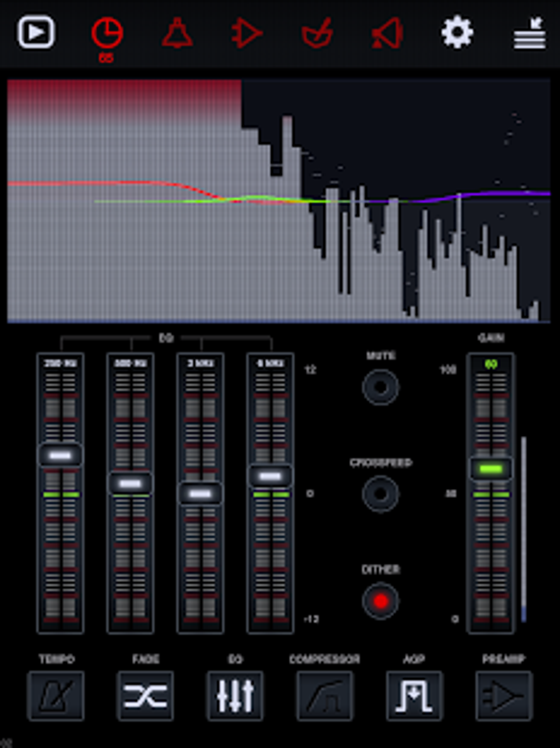Click the COMPRESSOR label text
This screenshot has width=560, height=748.
324,659
